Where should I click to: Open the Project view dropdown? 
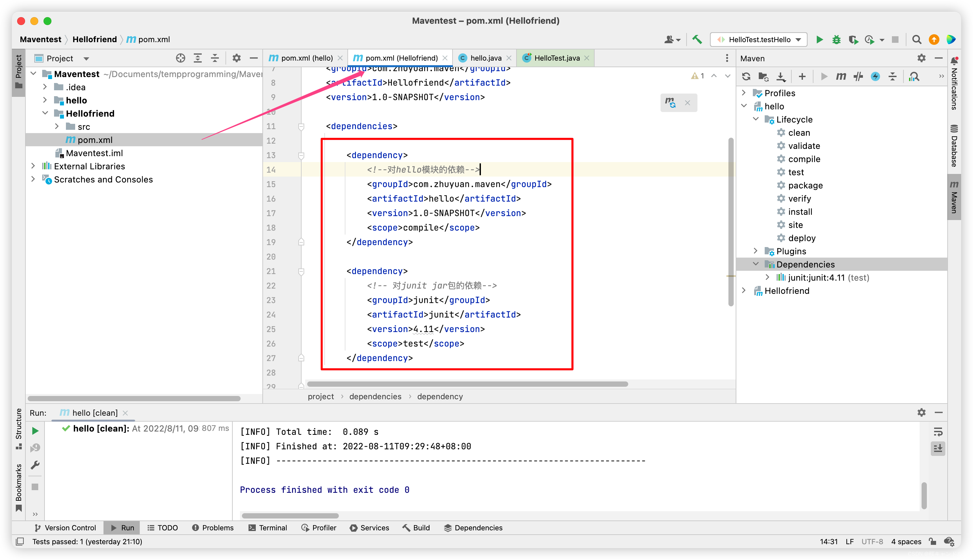(x=86, y=58)
